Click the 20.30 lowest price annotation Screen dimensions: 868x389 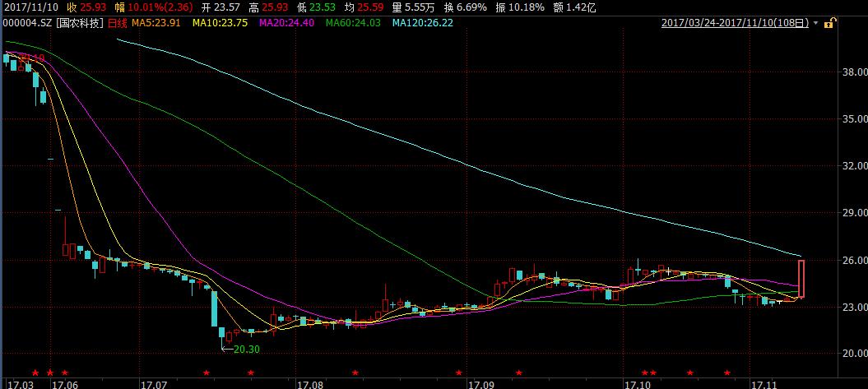[246, 350]
